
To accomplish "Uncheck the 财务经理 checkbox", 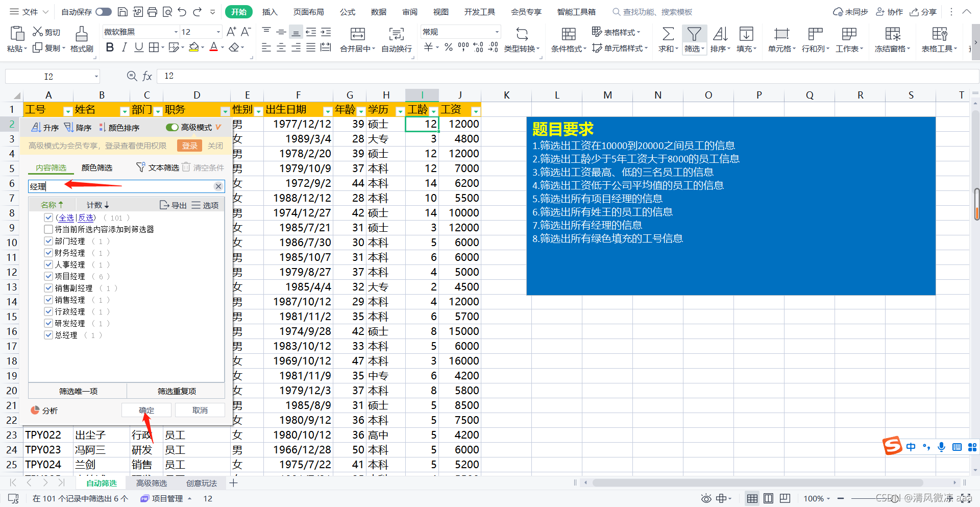I will (48, 253).
